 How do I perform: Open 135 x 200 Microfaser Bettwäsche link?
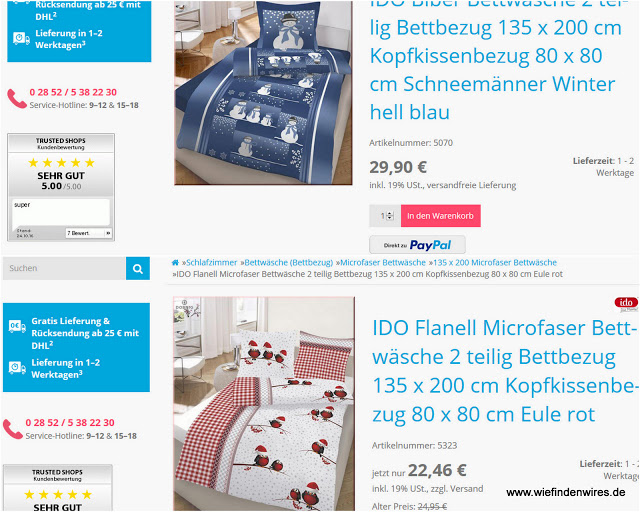pos(495,263)
